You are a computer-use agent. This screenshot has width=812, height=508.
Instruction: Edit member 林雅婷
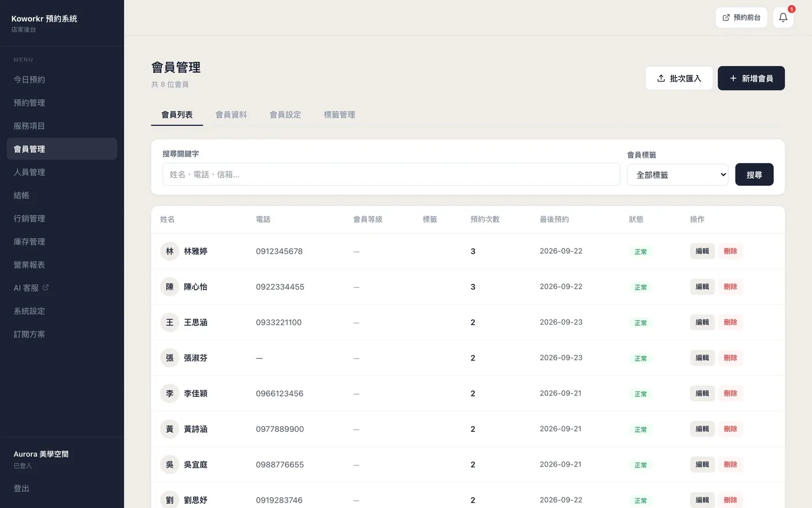click(702, 251)
